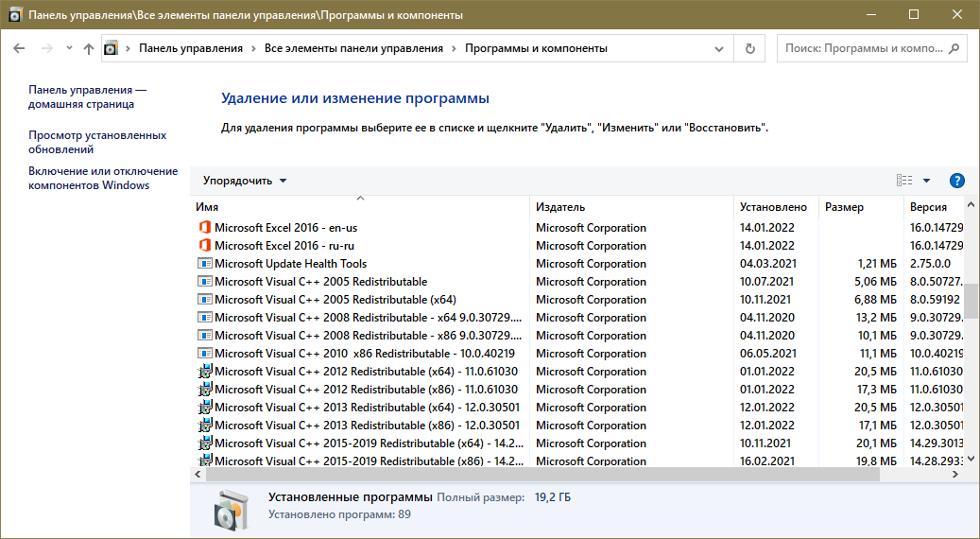Select the Microsoft Excel 2016 - en-us icon
980x539 pixels.
click(204, 228)
